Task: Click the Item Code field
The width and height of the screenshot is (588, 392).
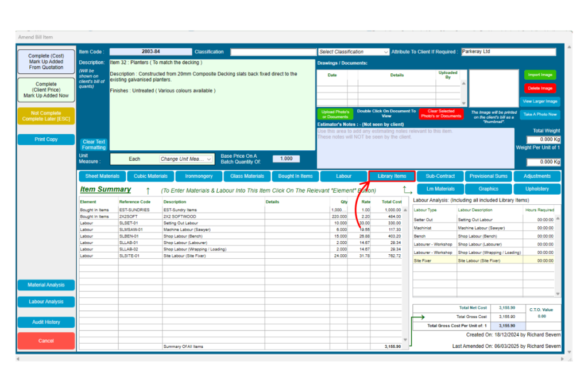Action: [x=150, y=52]
